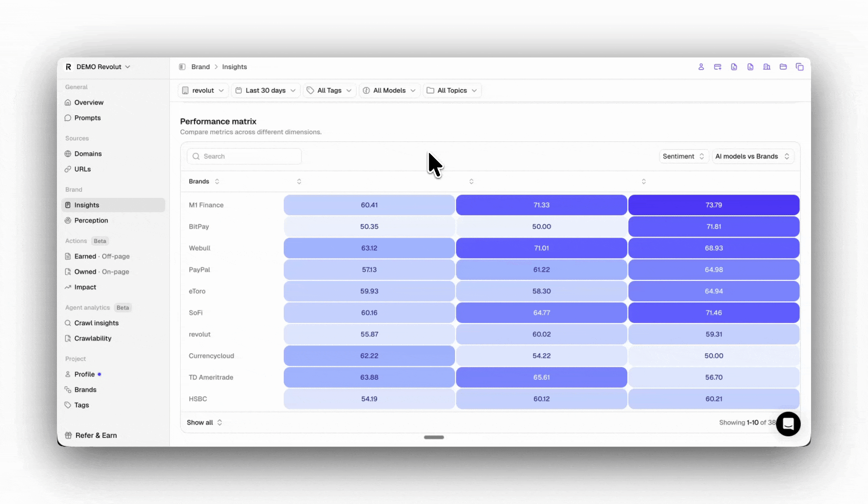This screenshot has height=504, width=868.
Task: Open the Profile project page
Action: click(x=113, y=374)
